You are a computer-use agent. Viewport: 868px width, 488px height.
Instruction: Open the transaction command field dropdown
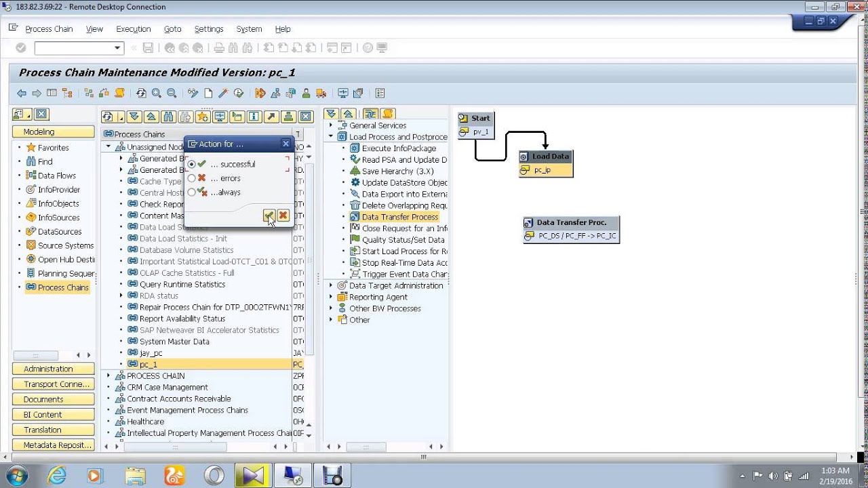click(x=117, y=48)
